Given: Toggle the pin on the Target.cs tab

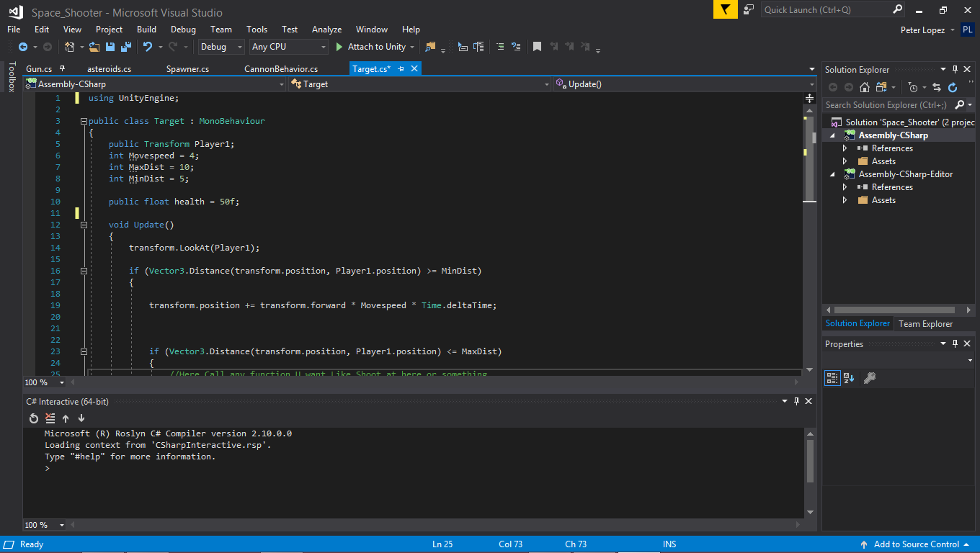Looking at the screenshot, I should click(x=401, y=68).
